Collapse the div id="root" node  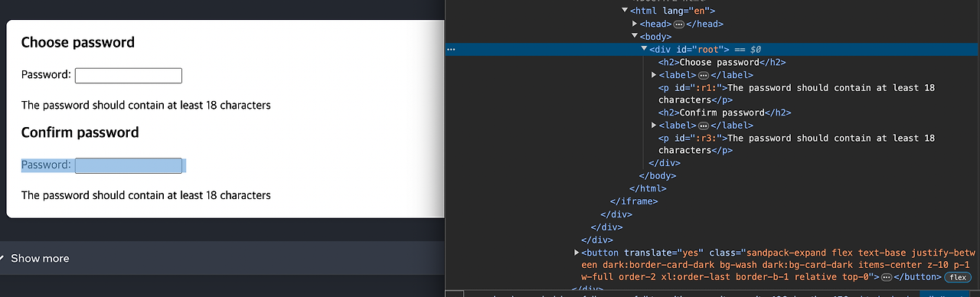(644, 49)
